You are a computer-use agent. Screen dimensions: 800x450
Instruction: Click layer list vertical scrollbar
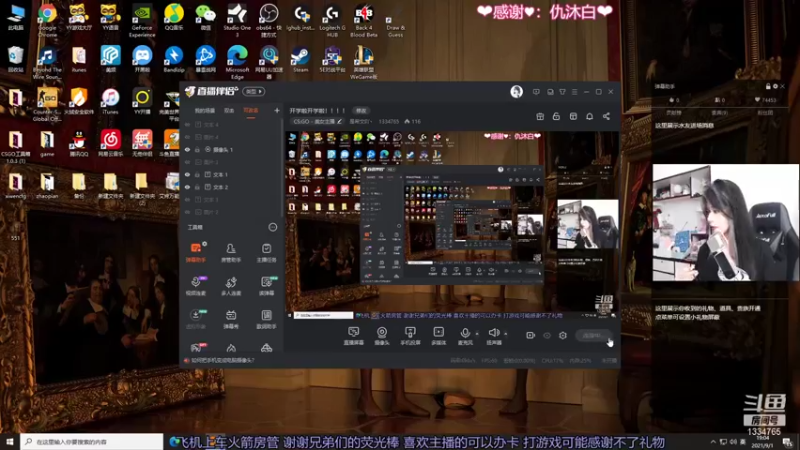point(283,168)
